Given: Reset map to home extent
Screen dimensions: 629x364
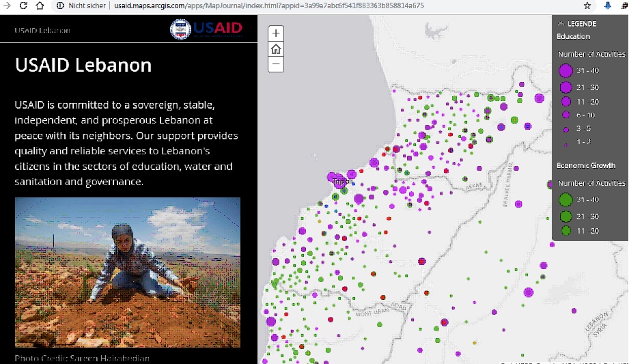Looking at the screenshot, I should pos(276,49).
